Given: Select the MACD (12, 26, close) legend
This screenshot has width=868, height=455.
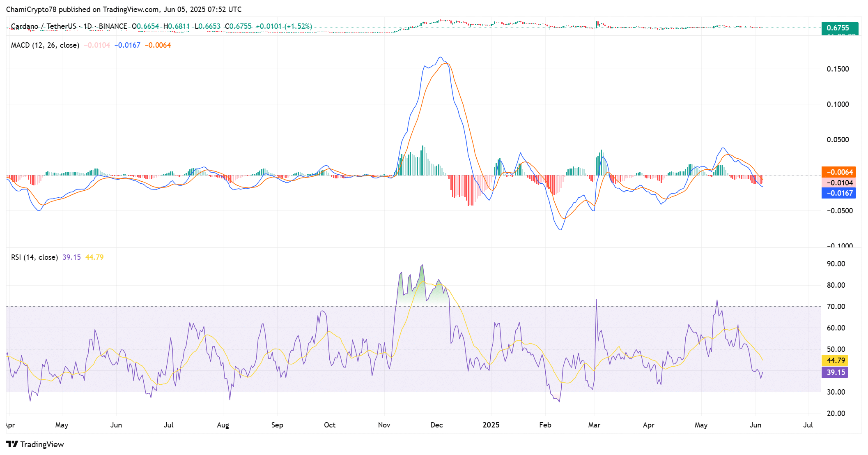Looking at the screenshot, I should [45, 45].
